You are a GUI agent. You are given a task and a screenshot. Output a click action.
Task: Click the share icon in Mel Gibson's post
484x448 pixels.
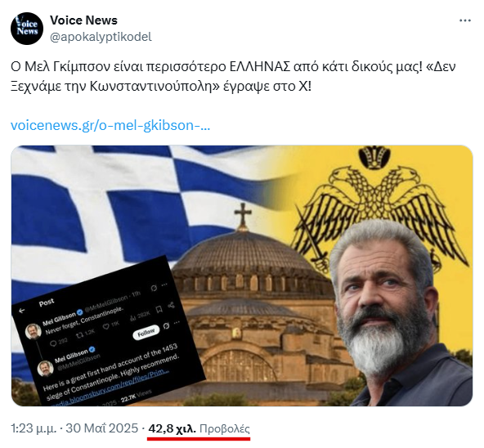(x=172, y=306)
